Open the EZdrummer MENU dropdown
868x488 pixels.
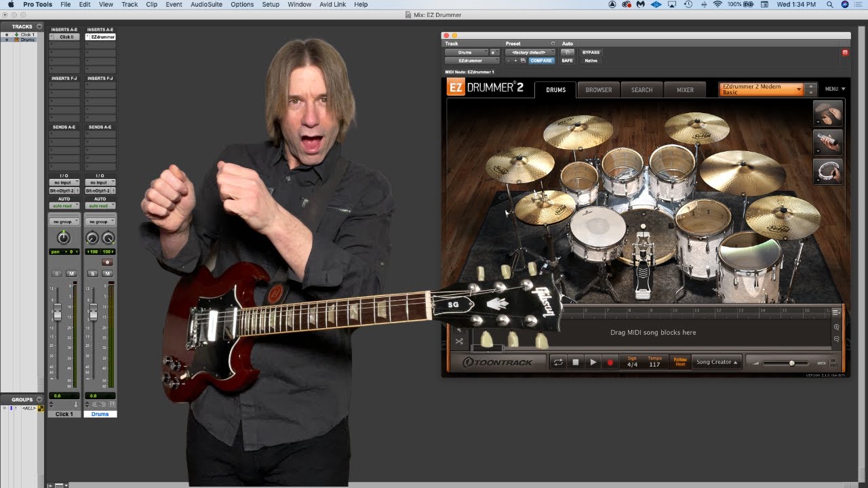(x=835, y=89)
